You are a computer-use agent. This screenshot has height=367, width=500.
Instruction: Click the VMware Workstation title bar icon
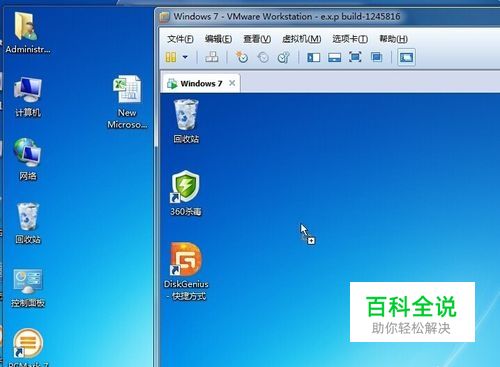164,17
